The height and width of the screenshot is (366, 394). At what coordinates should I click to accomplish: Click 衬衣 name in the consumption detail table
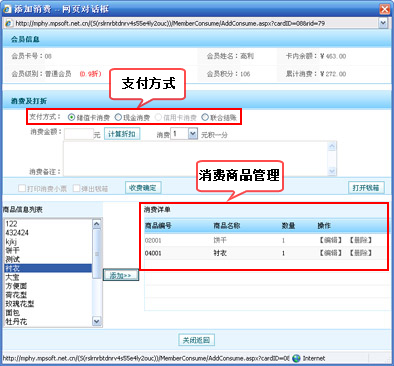(x=220, y=253)
